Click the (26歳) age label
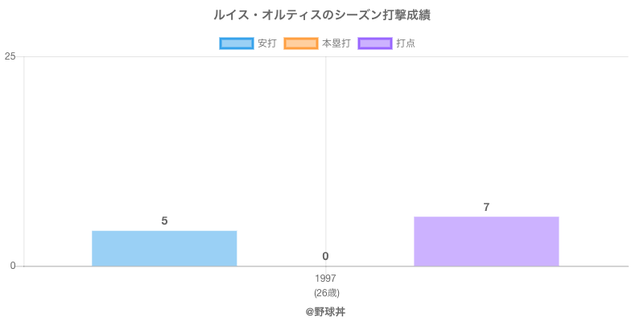The width and height of the screenshot is (644, 322). click(326, 292)
